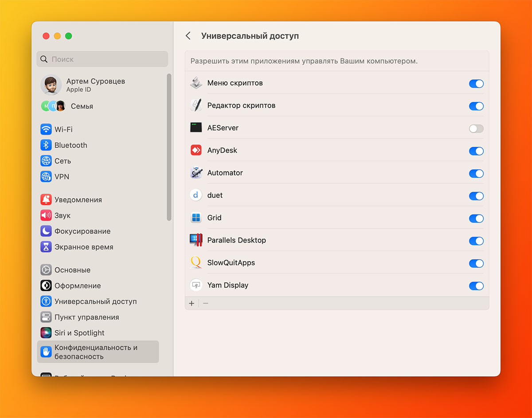Enable the AEServer toggle

point(476,129)
